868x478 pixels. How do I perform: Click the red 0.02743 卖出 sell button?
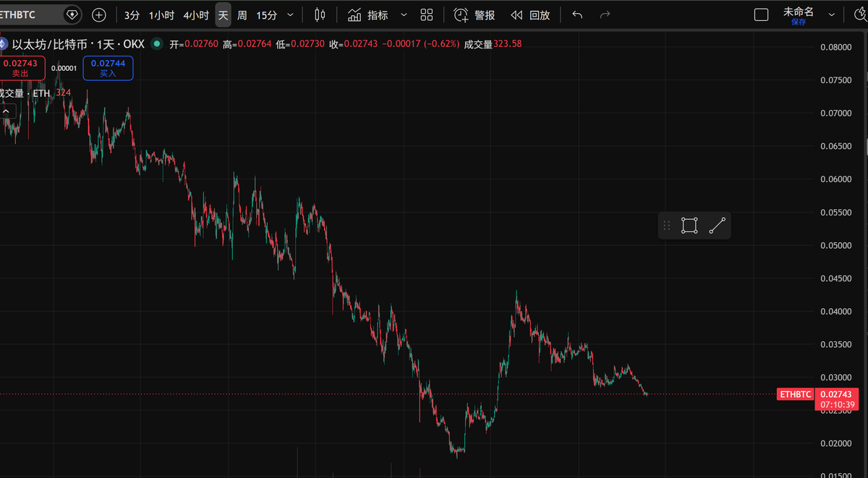tap(20, 68)
